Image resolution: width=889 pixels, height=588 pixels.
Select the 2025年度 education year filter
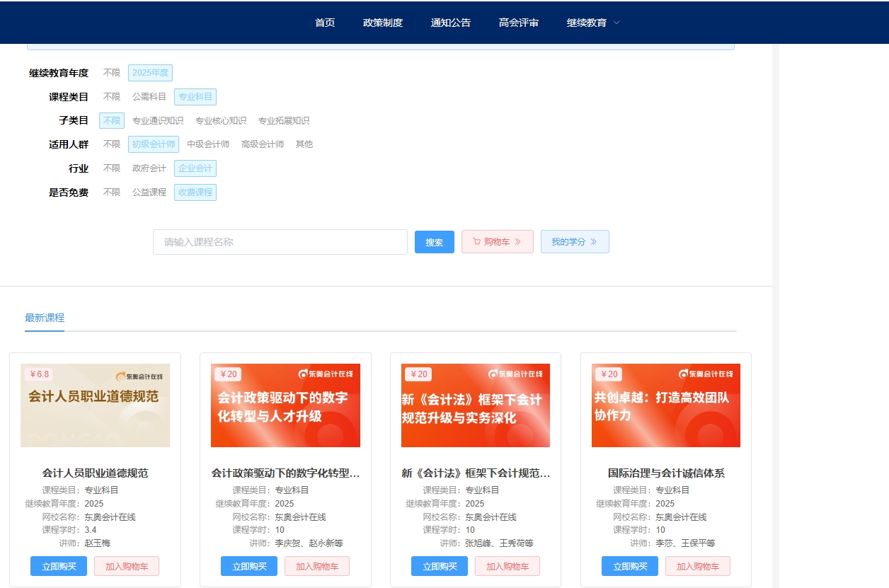coord(149,72)
